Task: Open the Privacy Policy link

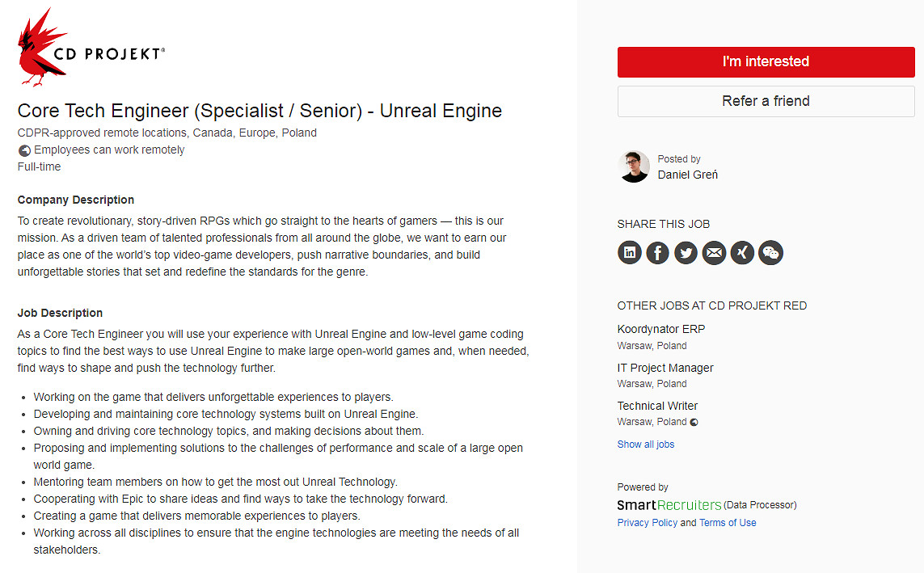Action: tap(647, 523)
